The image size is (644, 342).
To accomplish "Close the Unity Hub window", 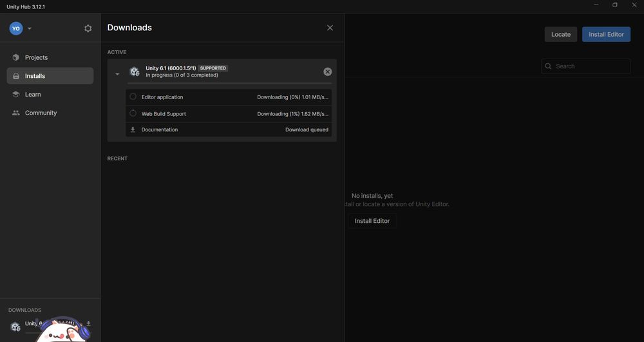I will tap(634, 5).
